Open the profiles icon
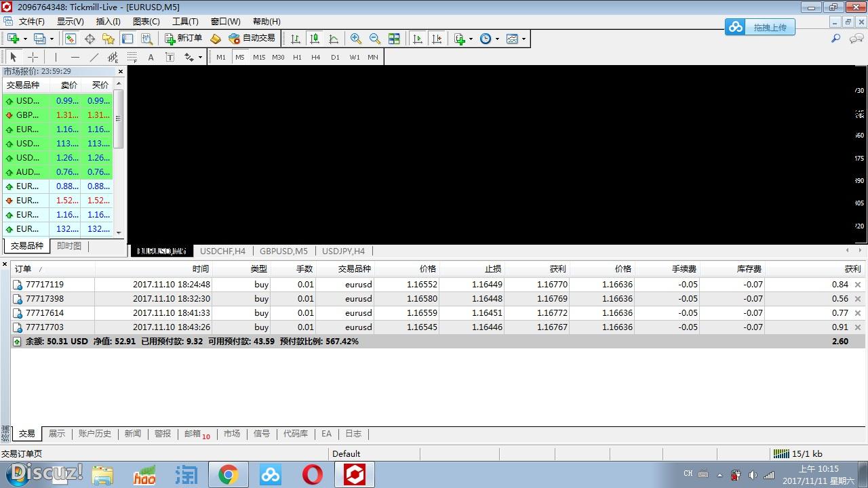 pos(39,39)
